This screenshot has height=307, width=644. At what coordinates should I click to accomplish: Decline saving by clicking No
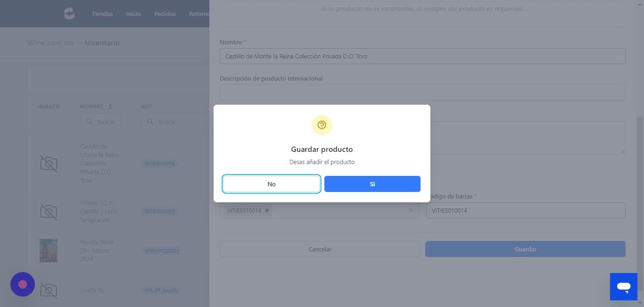272,184
